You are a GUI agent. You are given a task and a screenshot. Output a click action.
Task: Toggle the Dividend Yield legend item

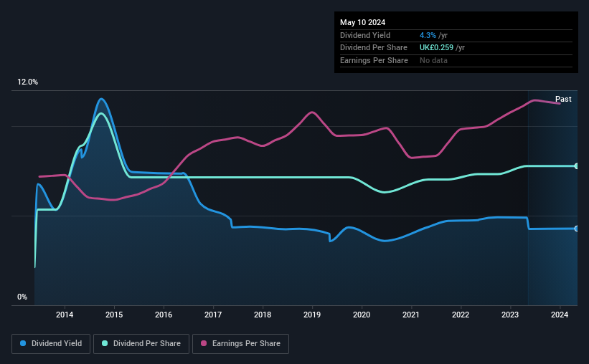(51, 344)
